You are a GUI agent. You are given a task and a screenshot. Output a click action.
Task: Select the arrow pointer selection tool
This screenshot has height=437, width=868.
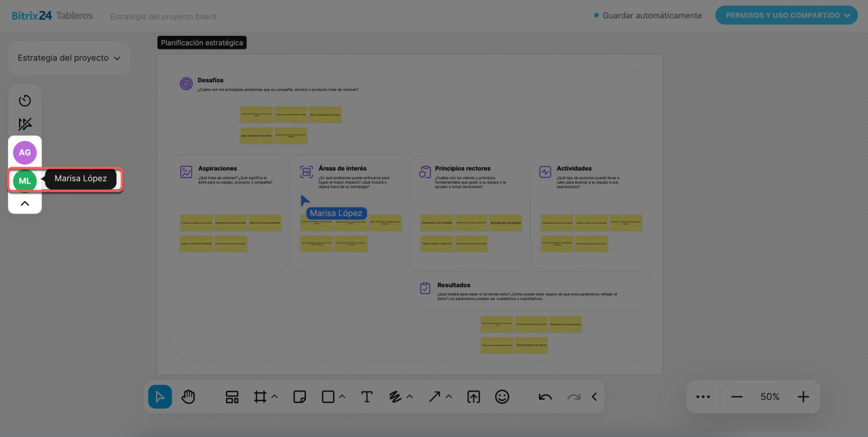tap(160, 397)
